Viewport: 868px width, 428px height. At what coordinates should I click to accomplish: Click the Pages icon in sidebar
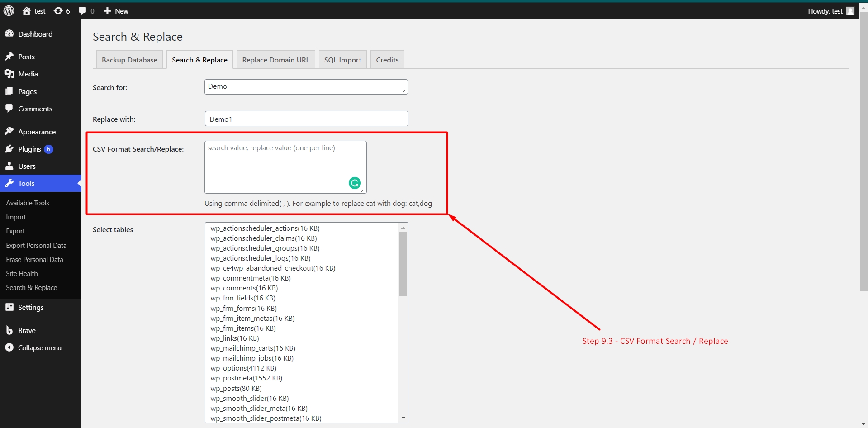coord(9,91)
